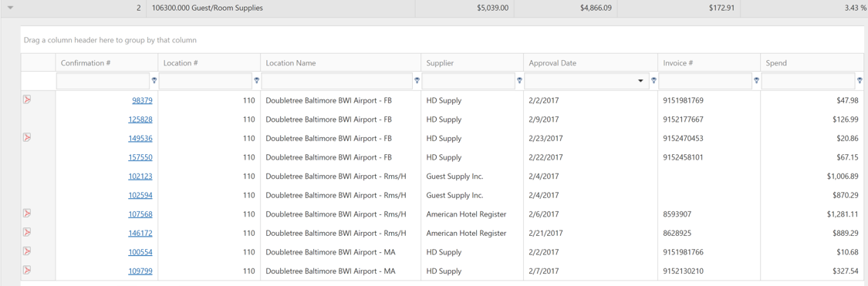This screenshot has width=868, height=286.
Task: Click filter icon beside Location Name filter box
Action: pos(417,81)
